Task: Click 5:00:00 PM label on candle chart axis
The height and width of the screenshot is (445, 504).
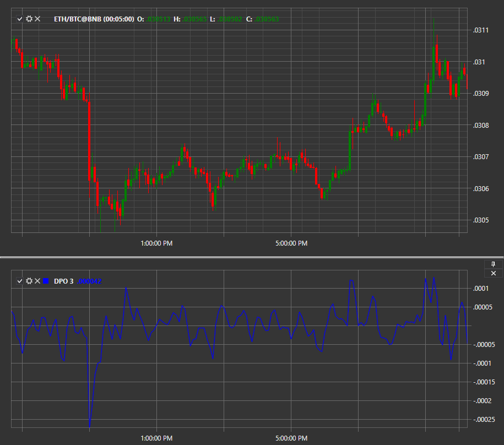Action: click(291, 243)
